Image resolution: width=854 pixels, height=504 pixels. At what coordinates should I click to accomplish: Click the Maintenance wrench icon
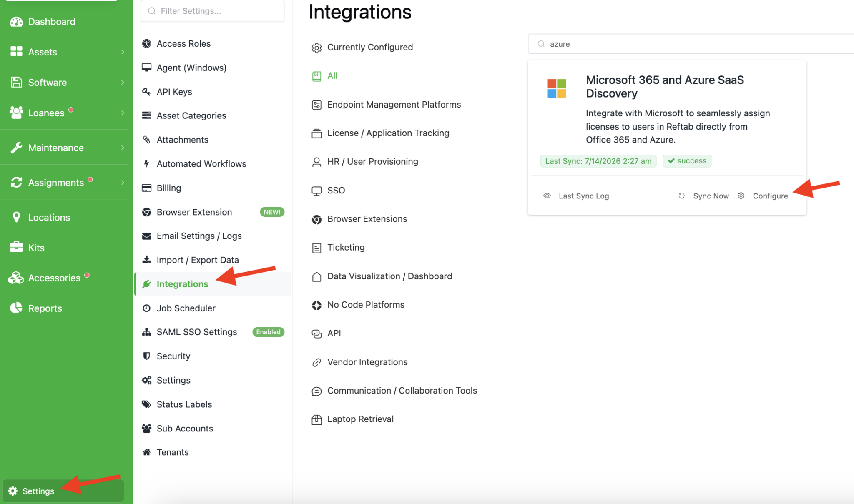coord(16,148)
